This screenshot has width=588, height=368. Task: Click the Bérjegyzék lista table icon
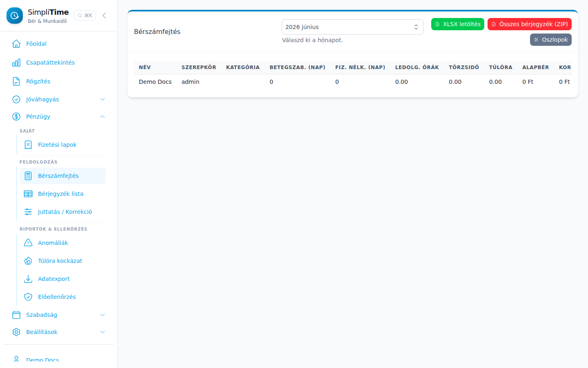pos(28,194)
